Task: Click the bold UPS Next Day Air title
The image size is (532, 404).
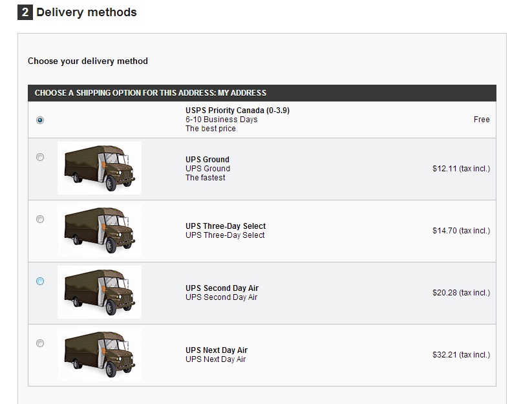Action: point(217,350)
